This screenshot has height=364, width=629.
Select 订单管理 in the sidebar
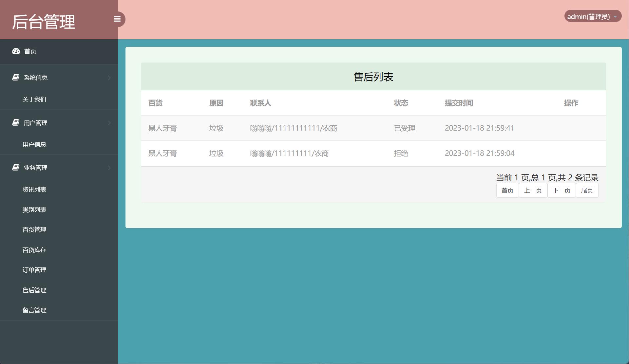click(x=34, y=270)
